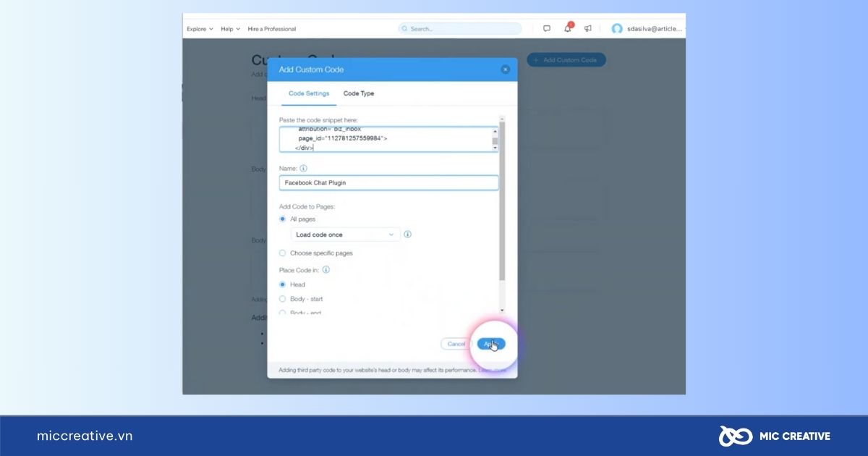Click the dialog vertical scrollbar thumb
Screen dimensions: 868x456
[503, 201]
